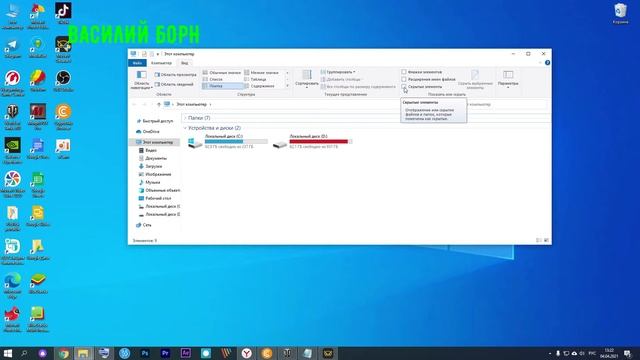The height and width of the screenshot is (360, 640).
Task: Open the quick access toolbar dropdown arrow
Action: (x=158, y=54)
